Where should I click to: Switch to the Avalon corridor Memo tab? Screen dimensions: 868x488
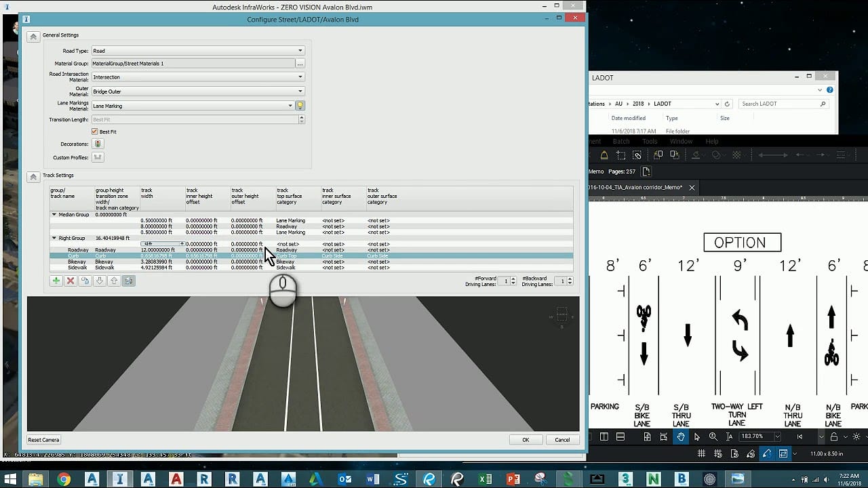coord(635,188)
